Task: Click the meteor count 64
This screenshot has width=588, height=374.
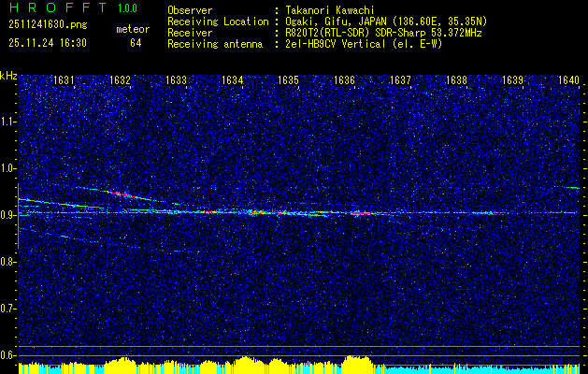Action: 136,43
